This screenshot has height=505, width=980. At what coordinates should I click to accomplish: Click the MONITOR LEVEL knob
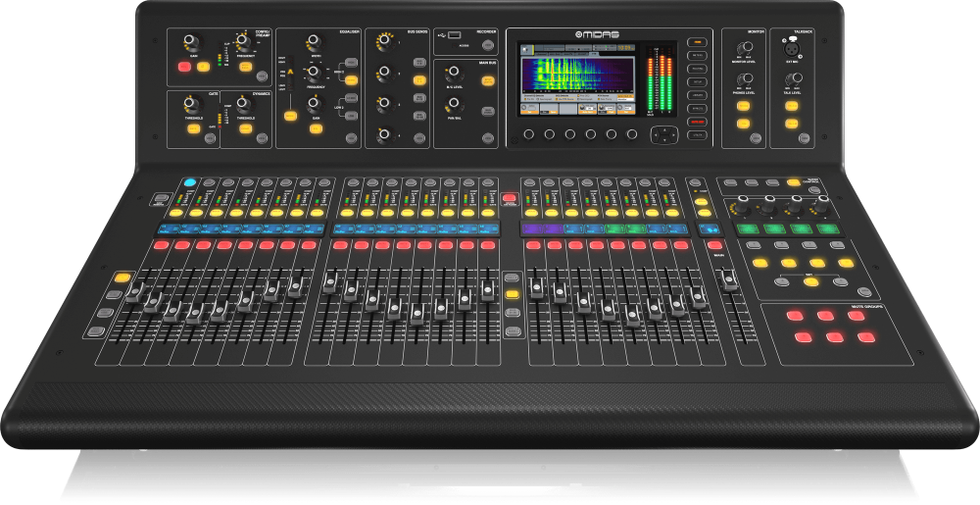tap(745, 48)
